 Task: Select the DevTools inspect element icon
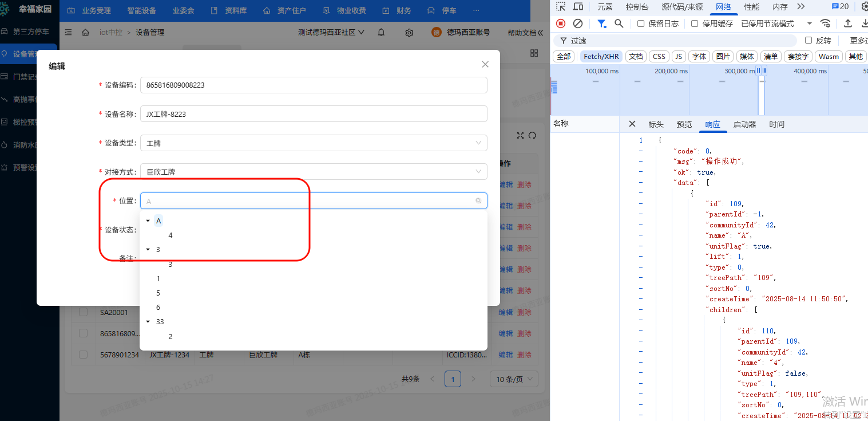tap(561, 7)
